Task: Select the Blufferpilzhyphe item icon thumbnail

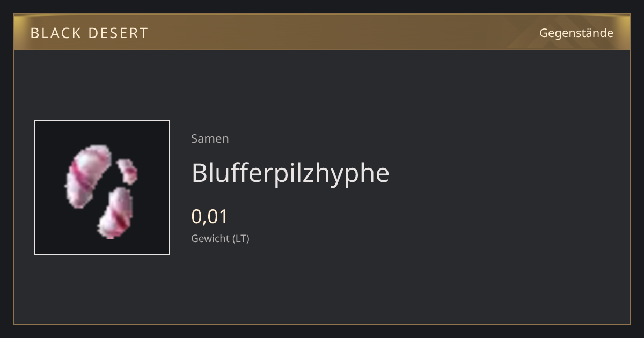Action: (102, 187)
